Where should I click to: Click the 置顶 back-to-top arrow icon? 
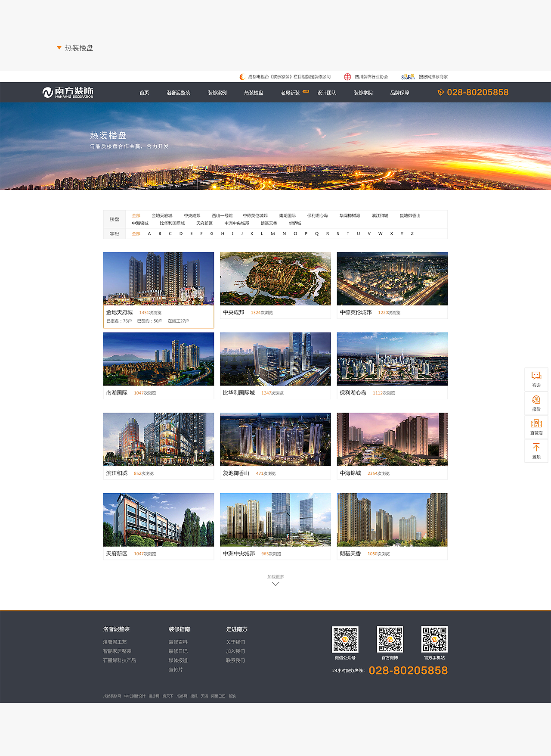point(536,447)
